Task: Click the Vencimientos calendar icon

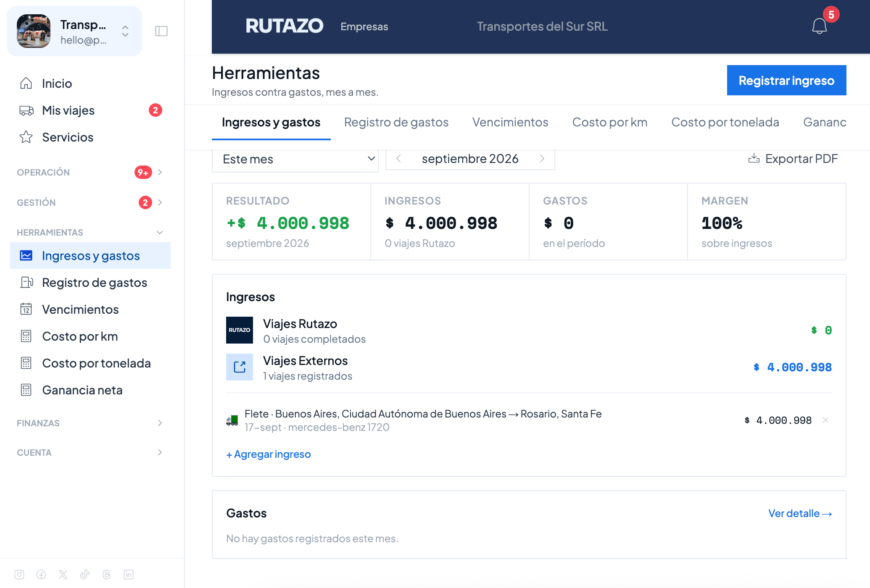Action: [26, 309]
